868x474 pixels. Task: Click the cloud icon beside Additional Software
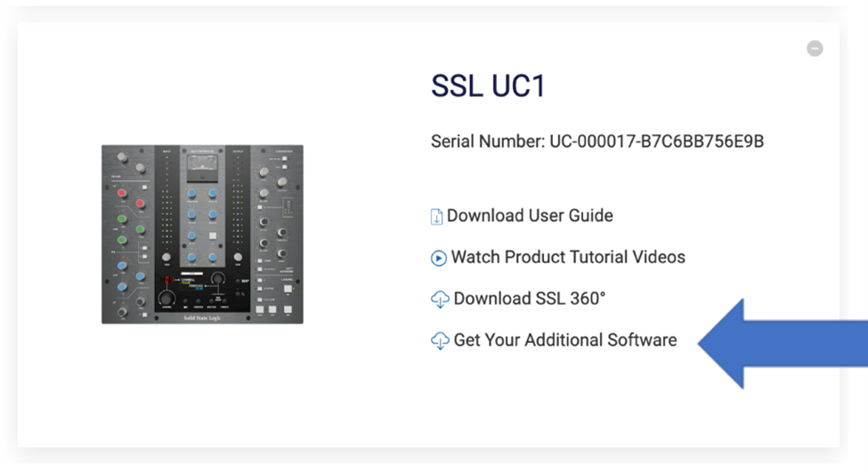pos(440,341)
